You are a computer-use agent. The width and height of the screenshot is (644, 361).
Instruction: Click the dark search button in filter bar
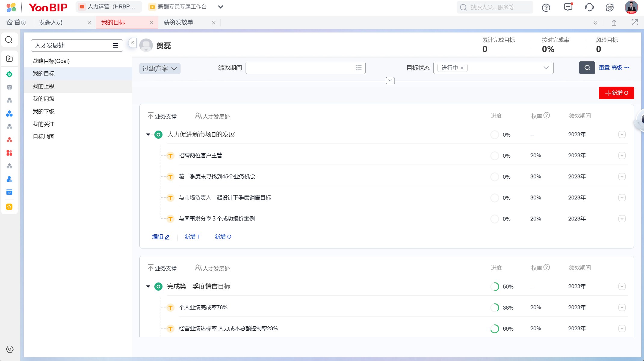coord(587,68)
